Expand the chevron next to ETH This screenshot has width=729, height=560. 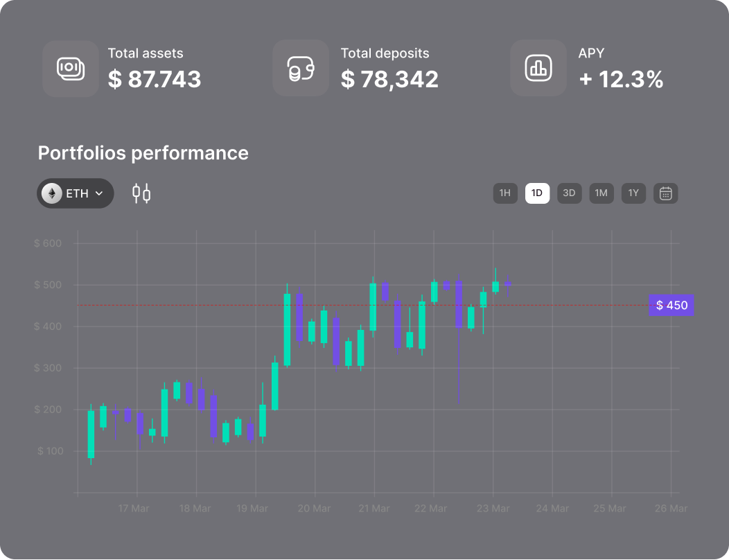(x=99, y=194)
